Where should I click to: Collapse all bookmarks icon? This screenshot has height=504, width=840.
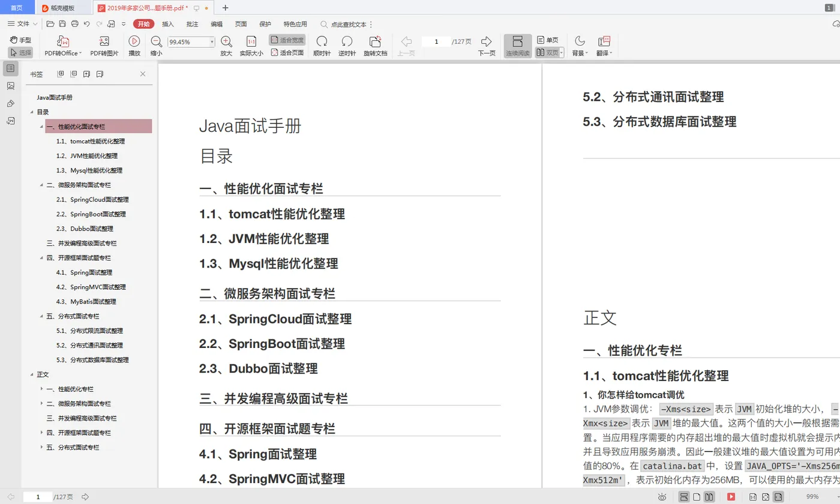pyautogui.click(x=73, y=74)
